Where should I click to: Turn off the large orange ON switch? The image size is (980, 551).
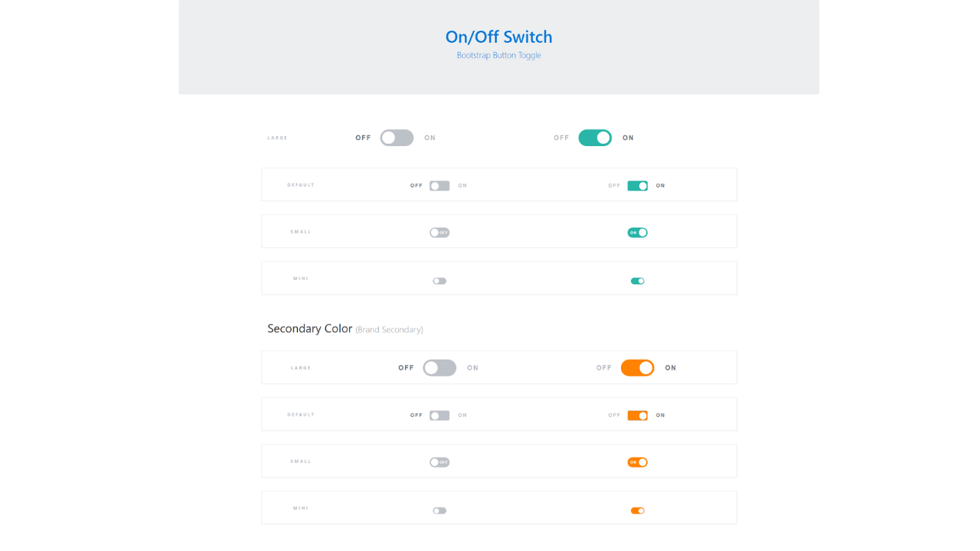(x=637, y=367)
